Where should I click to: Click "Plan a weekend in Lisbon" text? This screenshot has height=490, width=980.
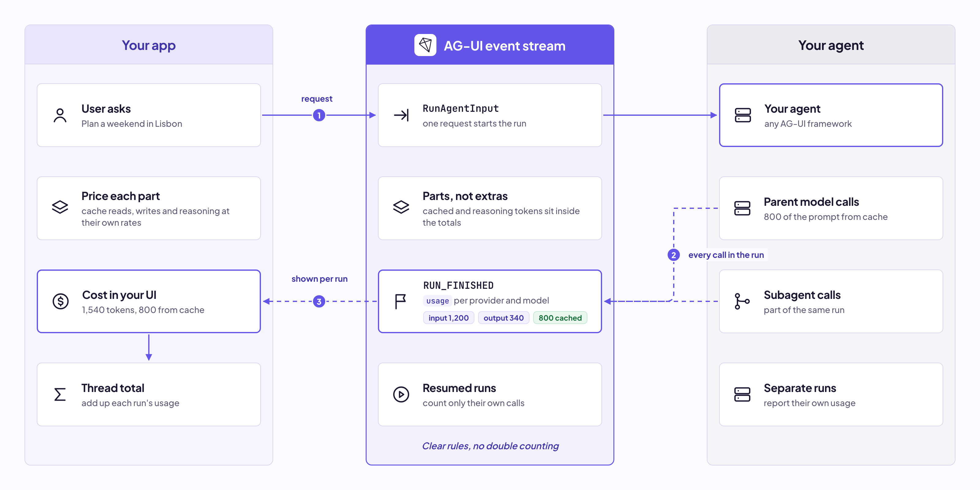tap(132, 124)
